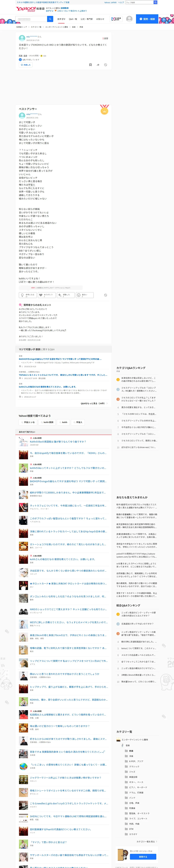Click the Yahoo! JAPAN link in top bar
Viewport: 174px width, 868px height.
(x=110, y=2)
